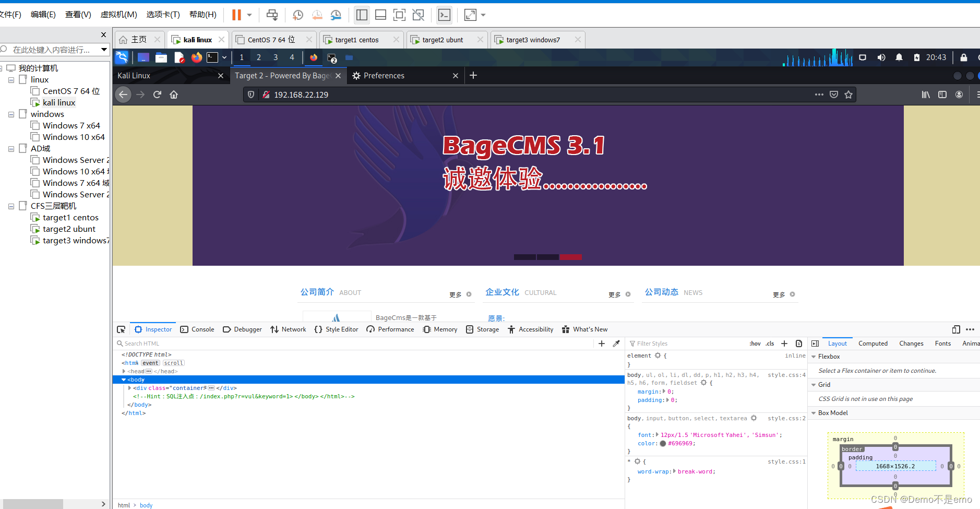Screen dimensions: 980x509
Task: Switch to the Network devtools tab
Action: (289, 329)
